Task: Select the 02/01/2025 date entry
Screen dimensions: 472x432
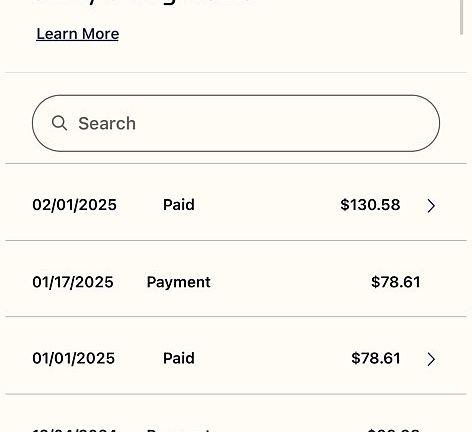Action: pyautogui.click(x=74, y=205)
